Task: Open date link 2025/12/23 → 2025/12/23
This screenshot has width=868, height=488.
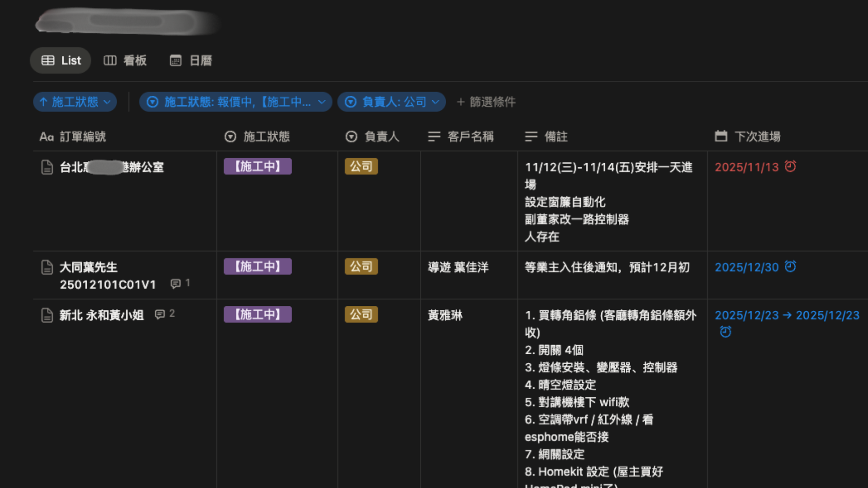Action: click(x=787, y=315)
